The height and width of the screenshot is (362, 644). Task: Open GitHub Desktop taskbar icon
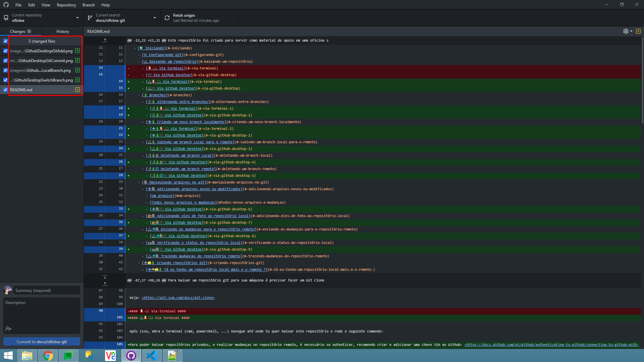131,356
